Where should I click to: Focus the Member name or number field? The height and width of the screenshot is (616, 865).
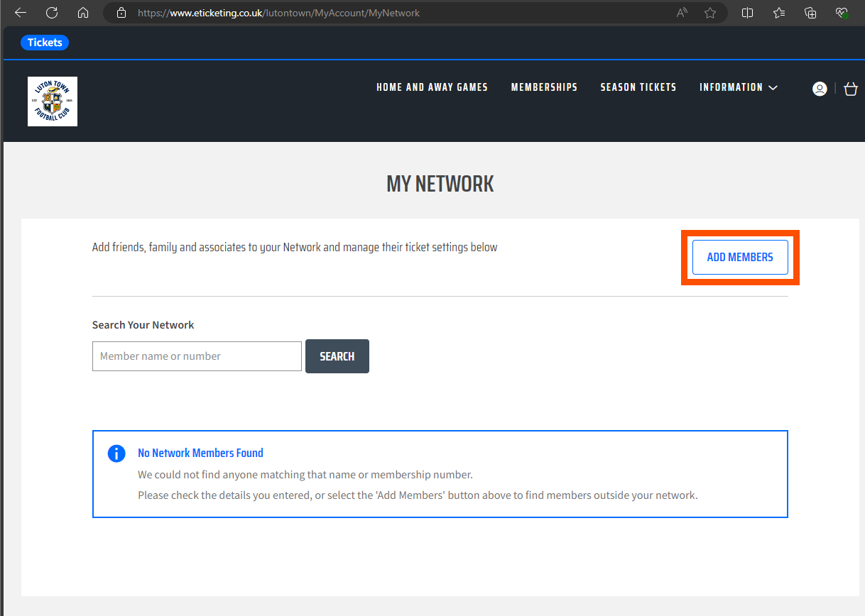tap(197, 356)
